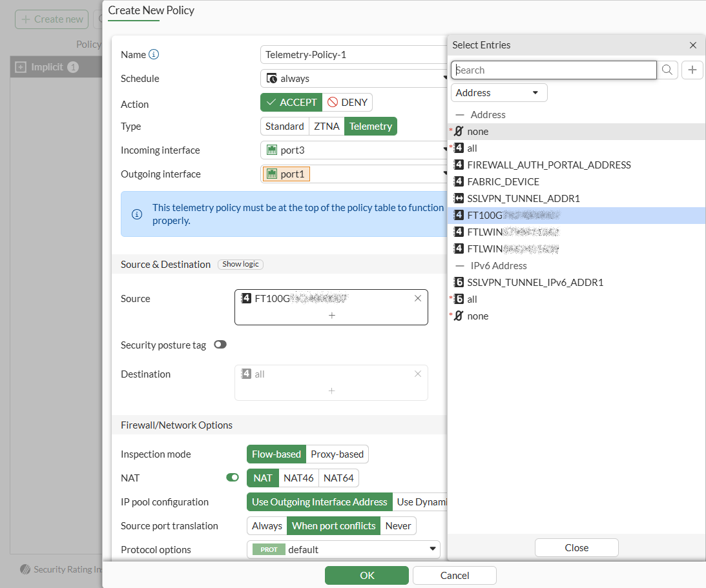Select the Standard policy type
Image resolution: width=706 pixels, height=588 pixels.
284,126
